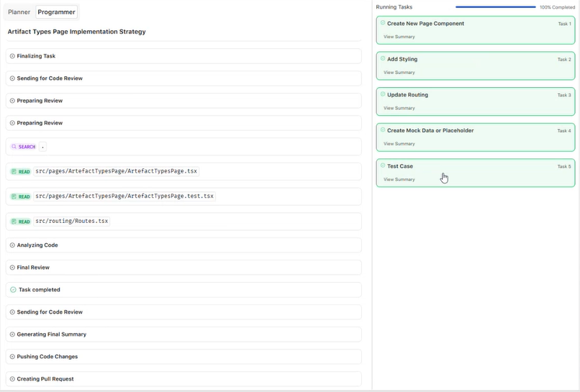Viewport: 580px width, 392px height.
Task: Switch to the Planner tab
Action: tap(19, 12)
